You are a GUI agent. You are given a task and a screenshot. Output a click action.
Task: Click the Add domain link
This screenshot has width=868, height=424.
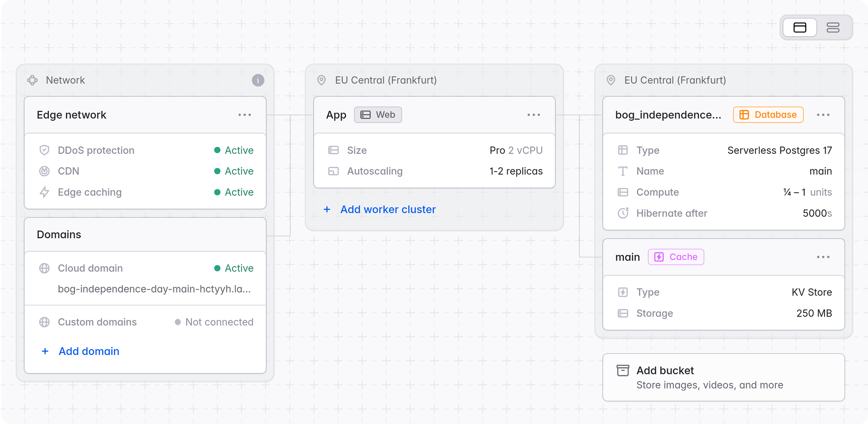(89, 351)
